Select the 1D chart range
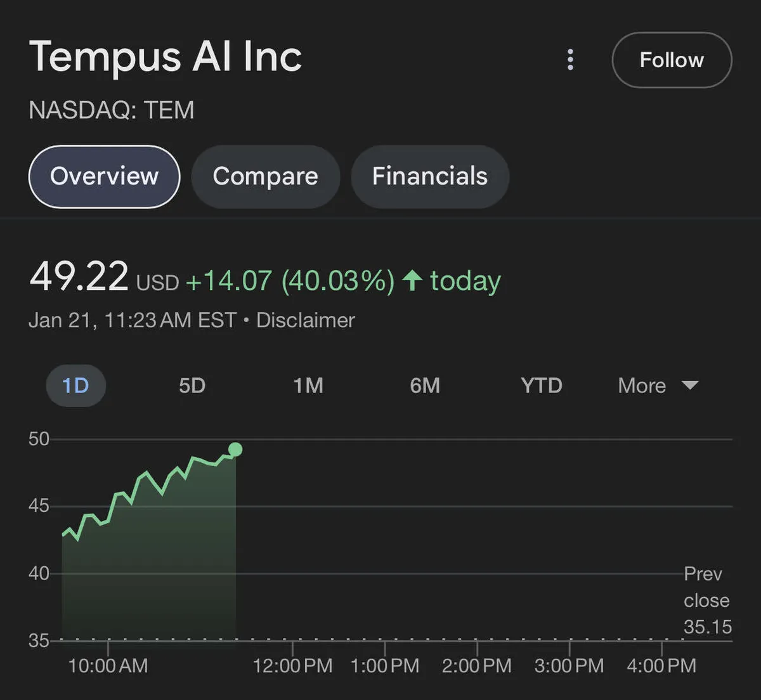This screenshot has height=700, width=761. point(75,386)
